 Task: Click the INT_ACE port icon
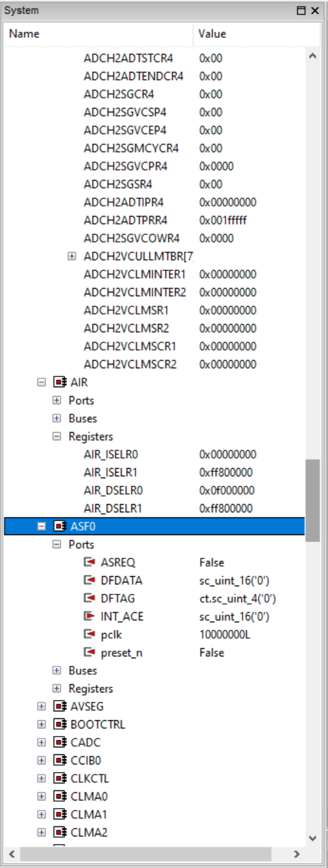click(90, 617)
